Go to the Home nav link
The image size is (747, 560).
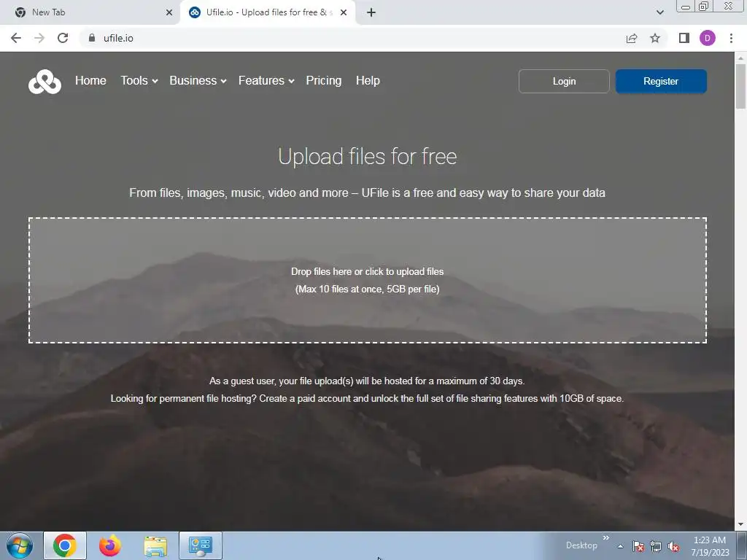[90, 80]
